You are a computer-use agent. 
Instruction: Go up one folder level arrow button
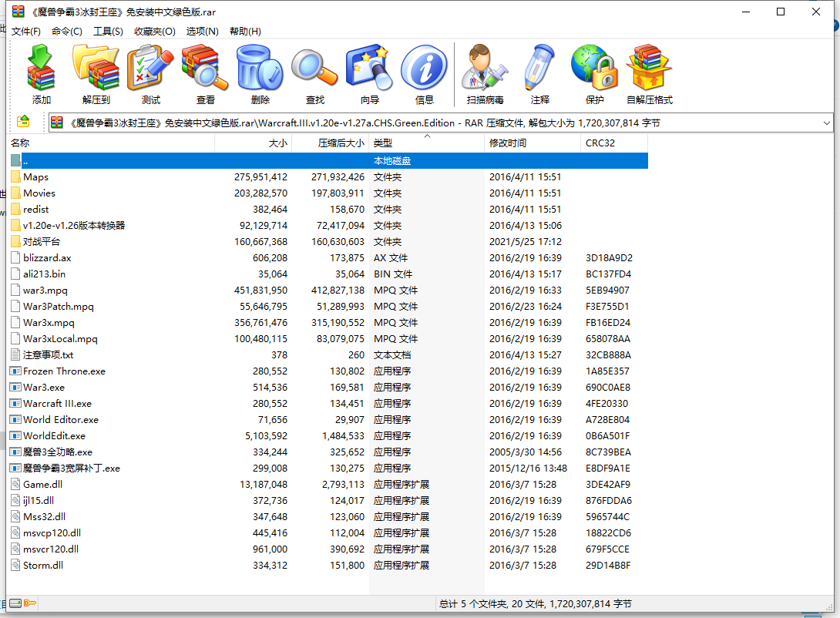pos(23,122)
